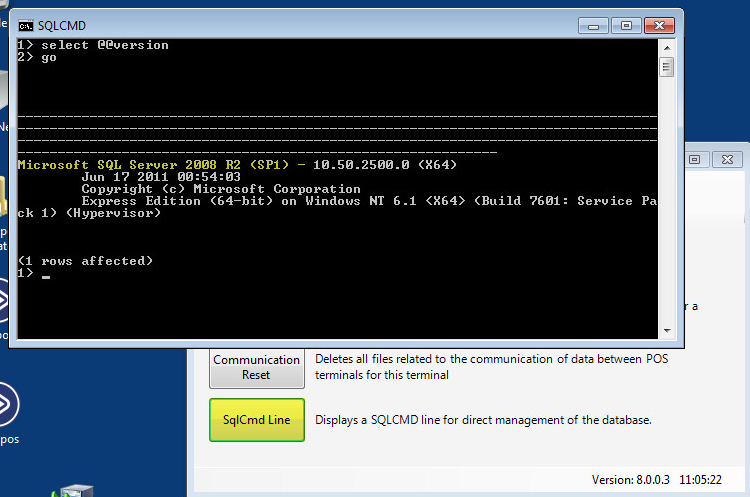Click the 'Jun 17 2011 00:54:03' line

(x=161, y=177)
